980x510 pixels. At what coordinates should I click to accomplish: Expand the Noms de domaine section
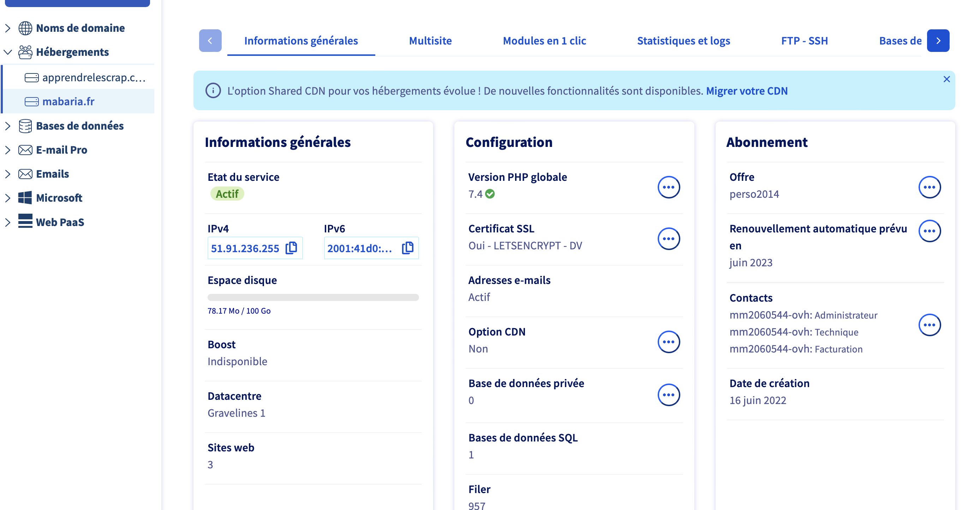pos(8,28)
